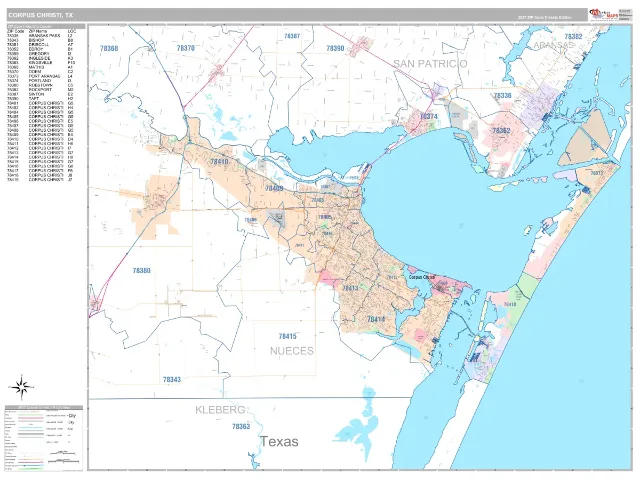Click ZIP label 78368 on the map
Screen dimensions: 640x480
tap(109, 49)
